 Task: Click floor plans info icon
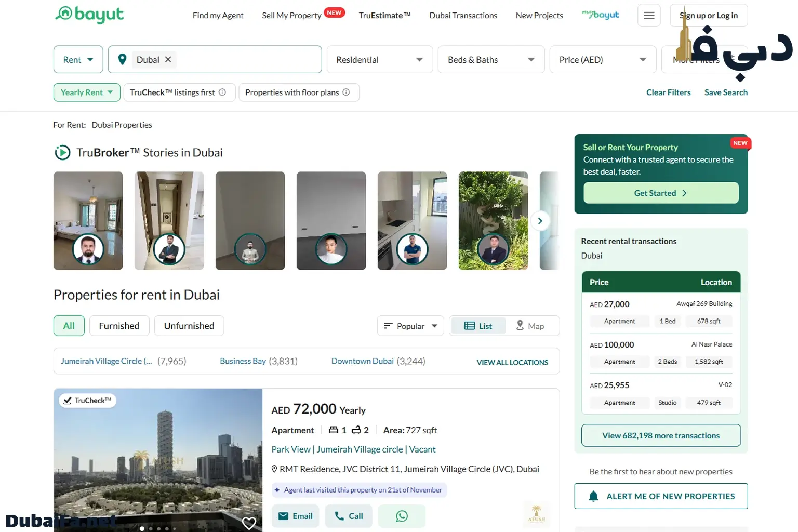pos(347,92)
